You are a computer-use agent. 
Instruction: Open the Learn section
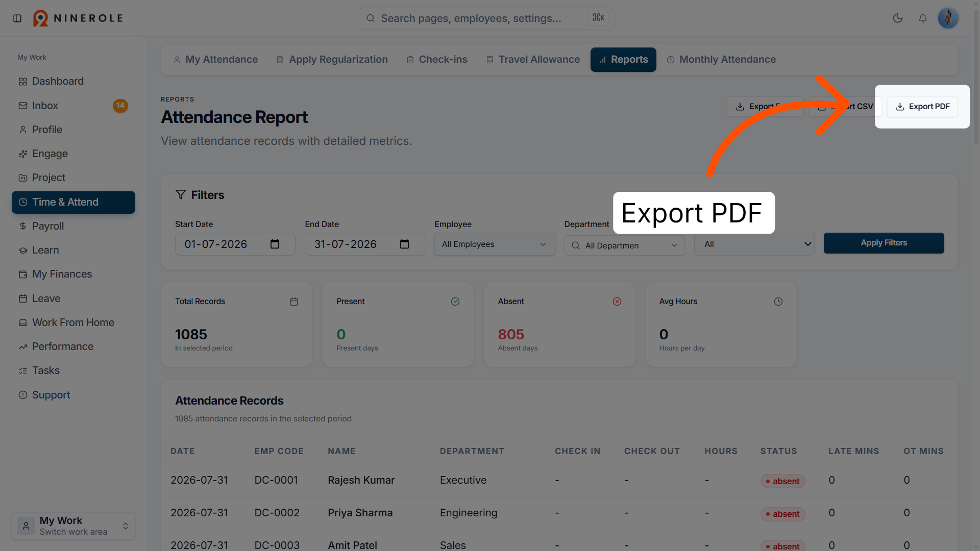click(x=73, y=250)
